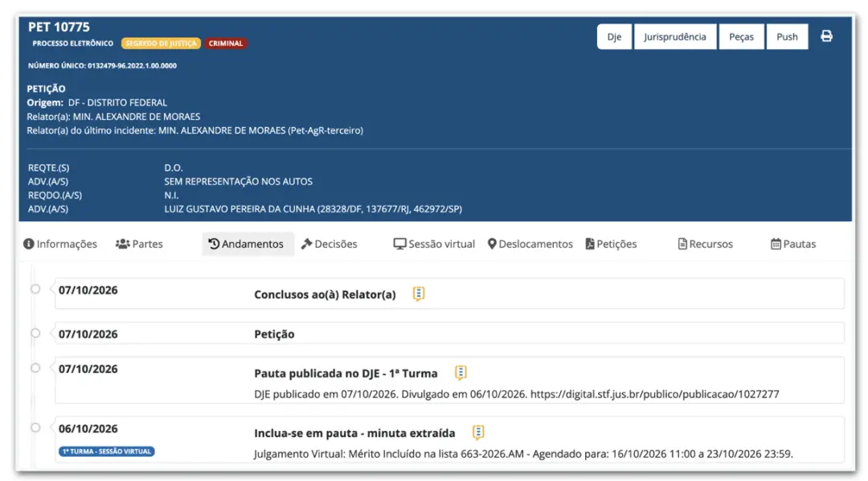868x481 pixels.
Task: Open the Sessão virtual tab
Action: click(x=434, y=244)
